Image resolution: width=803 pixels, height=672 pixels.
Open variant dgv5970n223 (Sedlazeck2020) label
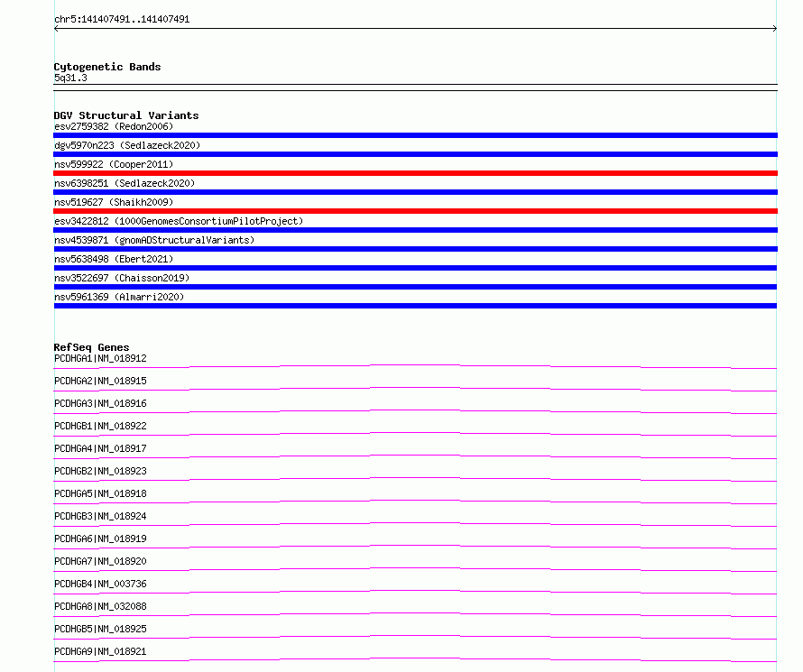tap(127, 145)
